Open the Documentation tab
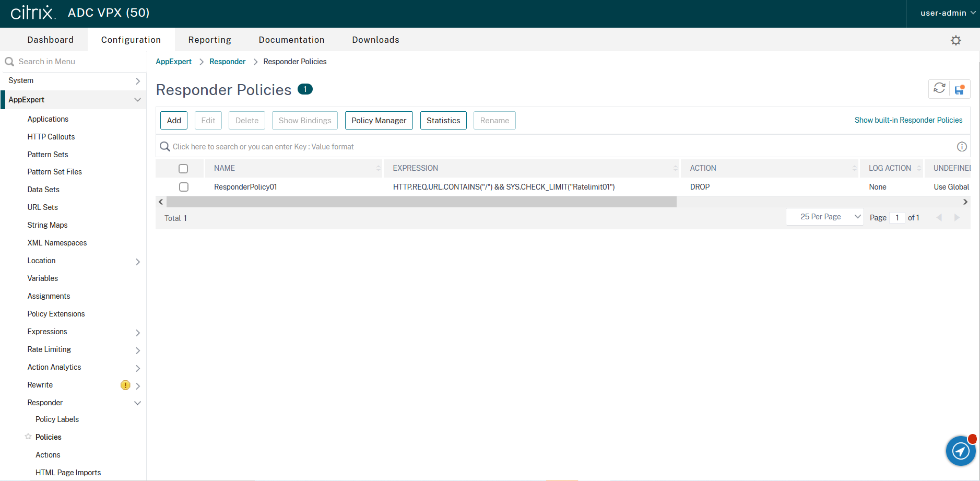 coord(292,40)
